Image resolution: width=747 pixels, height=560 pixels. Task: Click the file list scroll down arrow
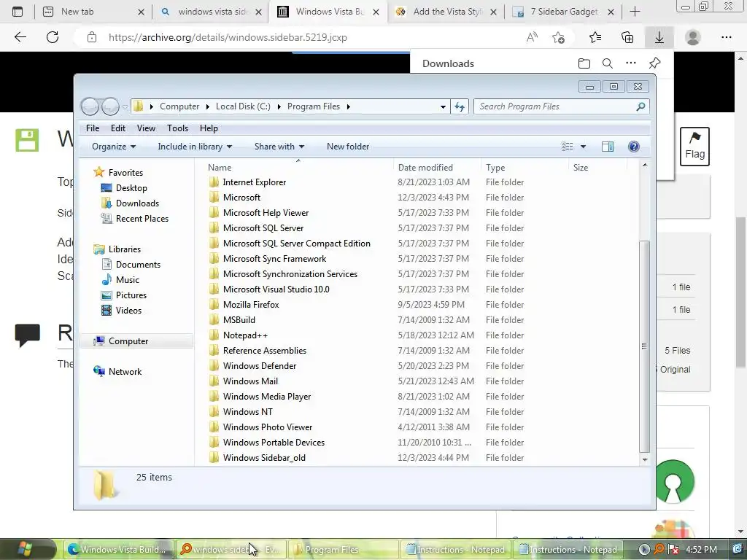pos(645,459)
